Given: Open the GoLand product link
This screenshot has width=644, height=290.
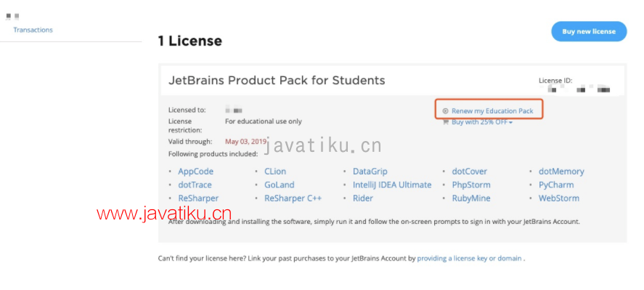Looking at the screenshot, I should (x=280, y=185).
